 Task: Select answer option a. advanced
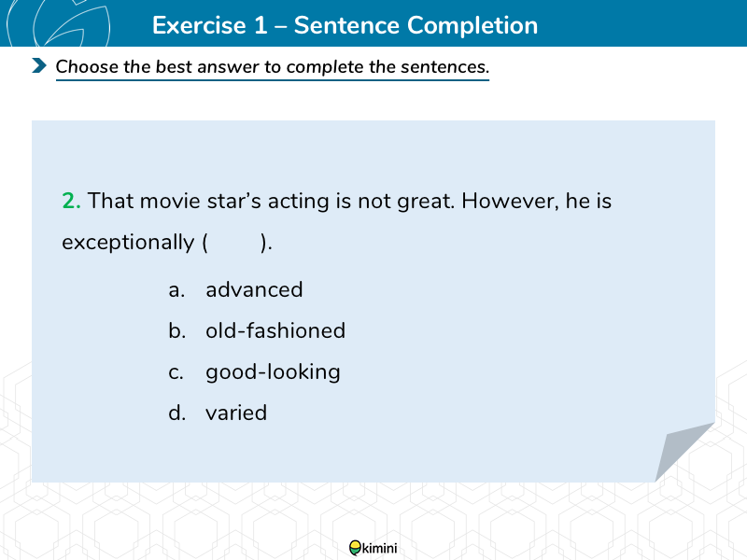[236, 289]
